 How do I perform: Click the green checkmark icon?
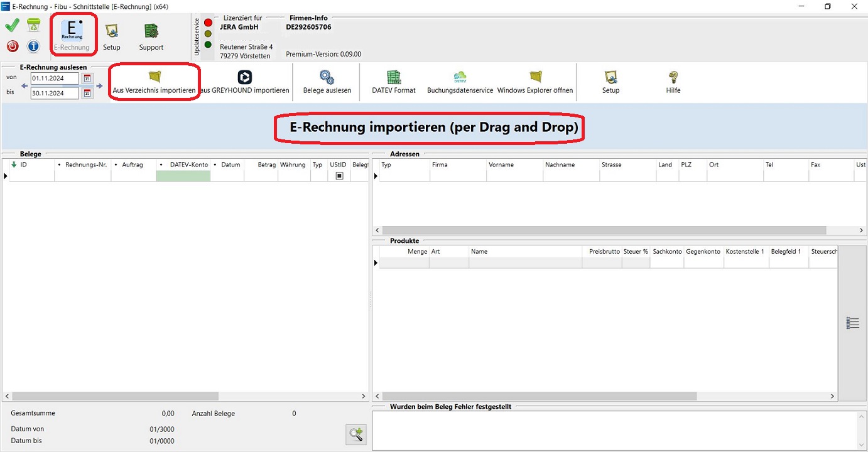click(x=12, y=26)
